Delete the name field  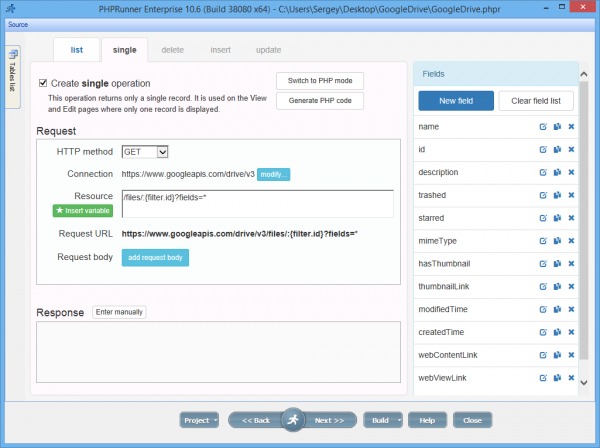click(x=571, y=127)
